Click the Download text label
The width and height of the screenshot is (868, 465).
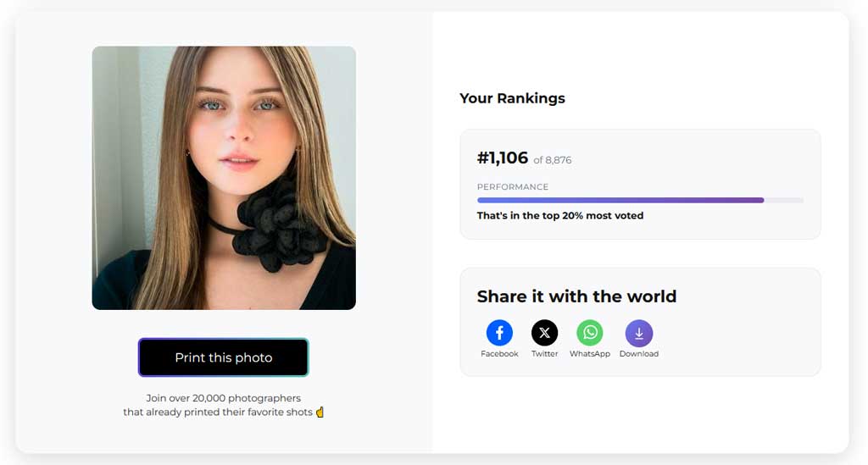638,354
